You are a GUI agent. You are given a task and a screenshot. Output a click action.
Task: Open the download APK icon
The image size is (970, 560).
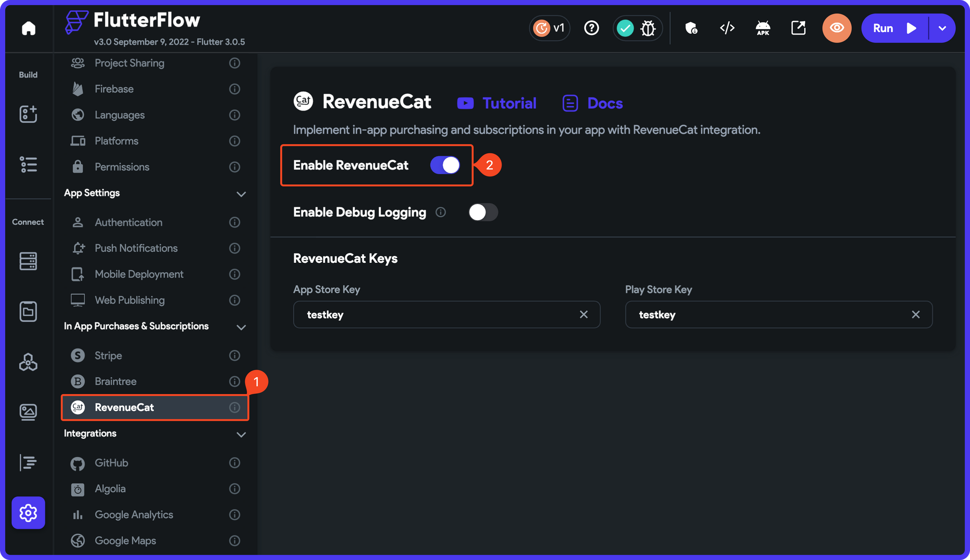pos(762,28)
